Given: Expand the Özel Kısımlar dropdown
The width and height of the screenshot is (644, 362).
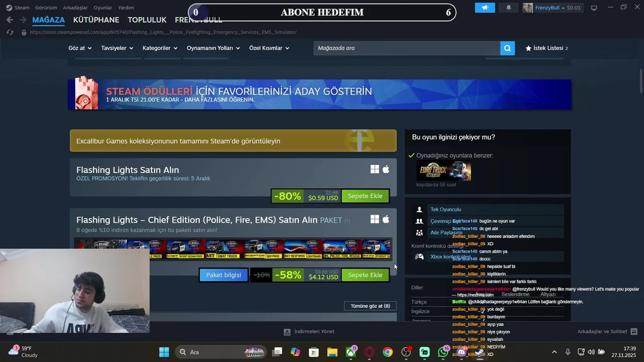Looking at the screenshot, I should click(x=269, y=48).
